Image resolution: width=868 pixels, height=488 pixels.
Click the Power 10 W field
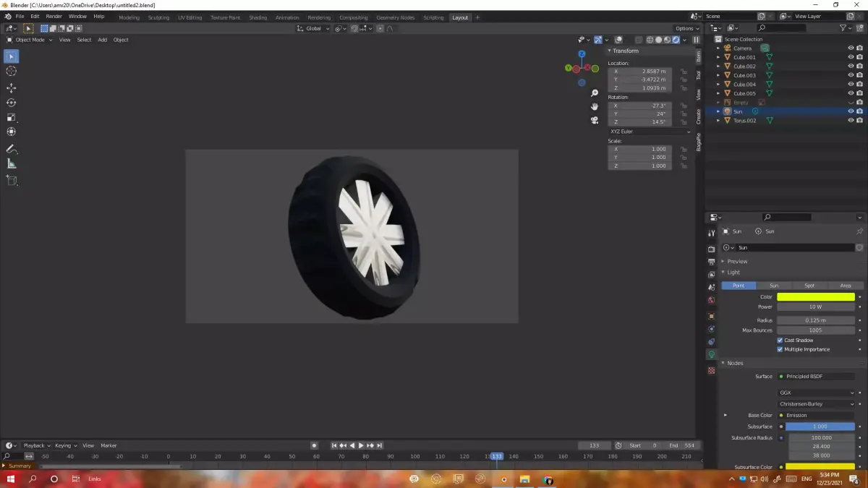(816, 307)
